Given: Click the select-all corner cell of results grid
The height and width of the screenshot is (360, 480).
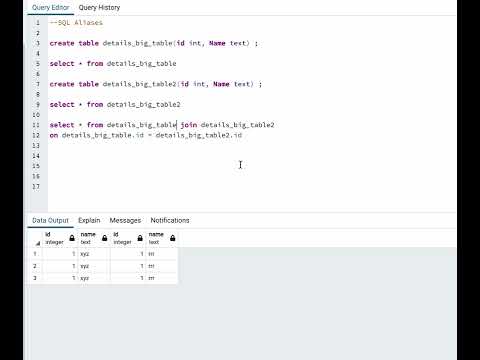Looking at the screenshot, I should pos(35,238).
